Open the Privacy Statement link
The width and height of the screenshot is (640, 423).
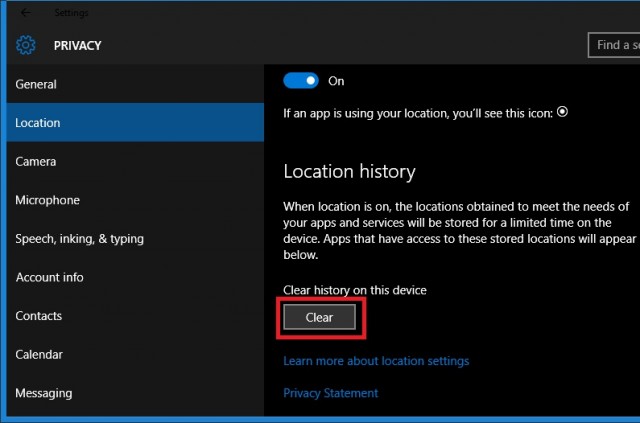(x=331, y=393)
